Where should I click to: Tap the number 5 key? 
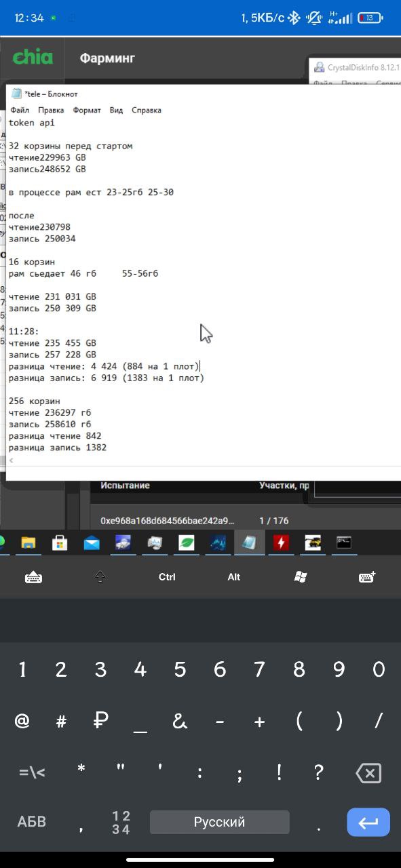[x=180, y=670]
